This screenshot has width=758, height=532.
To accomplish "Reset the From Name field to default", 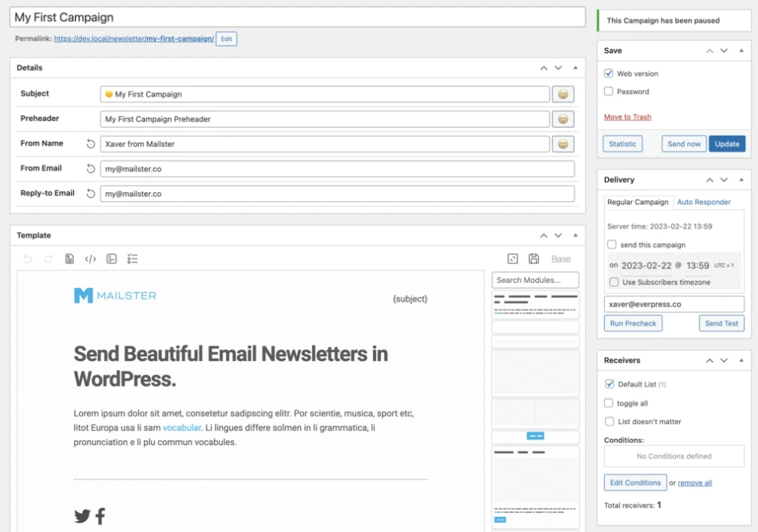I will coord(91,144).
